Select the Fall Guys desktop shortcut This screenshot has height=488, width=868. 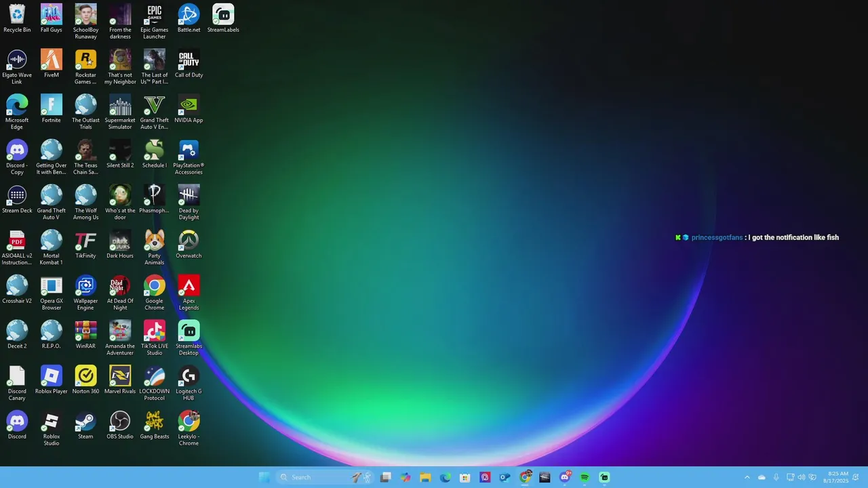click(x=52, y=18)
